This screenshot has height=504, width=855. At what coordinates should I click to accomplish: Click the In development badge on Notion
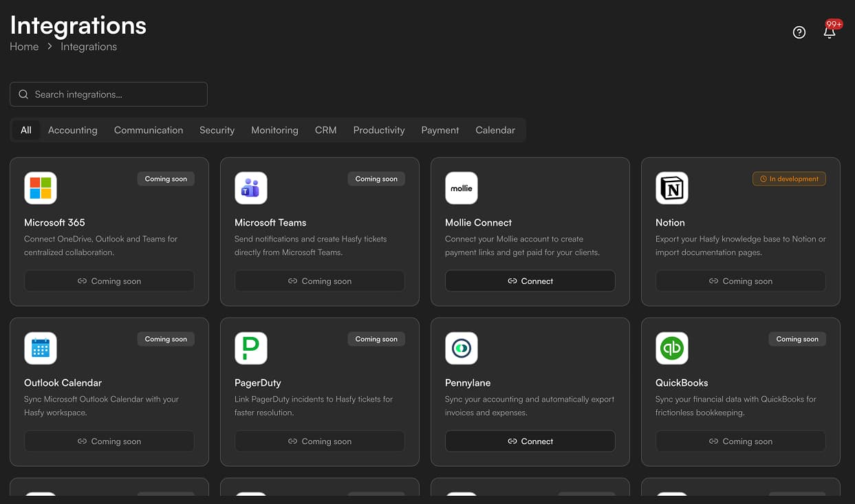point(790,179)
